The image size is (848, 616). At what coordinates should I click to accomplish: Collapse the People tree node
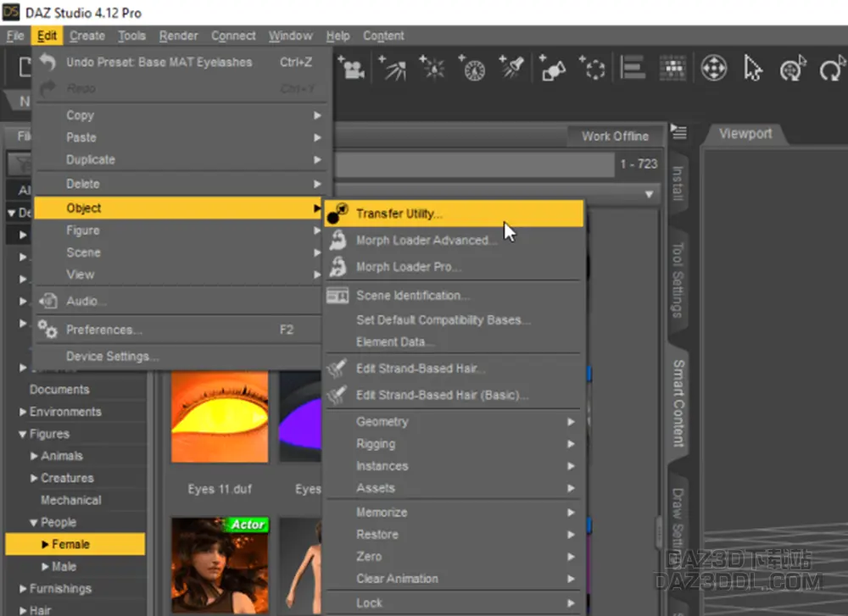point(34,523)
